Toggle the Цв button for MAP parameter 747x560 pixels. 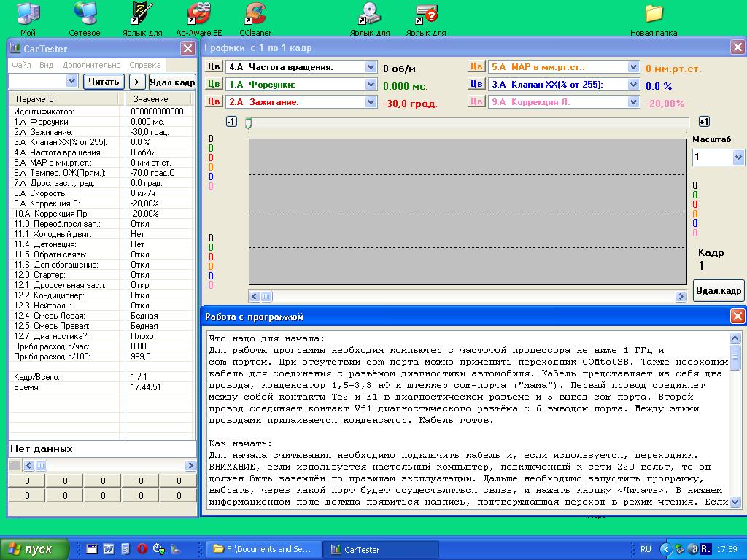[x=476, y=67]
